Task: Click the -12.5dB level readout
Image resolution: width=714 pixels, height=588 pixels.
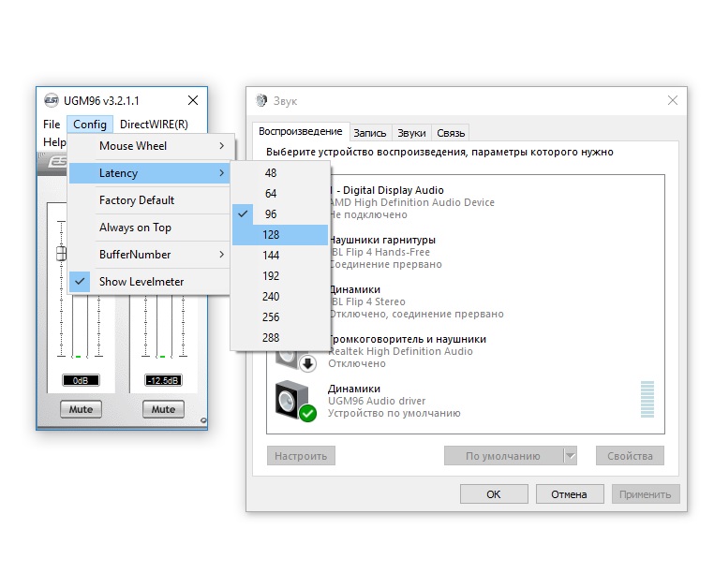Action: 163,380
